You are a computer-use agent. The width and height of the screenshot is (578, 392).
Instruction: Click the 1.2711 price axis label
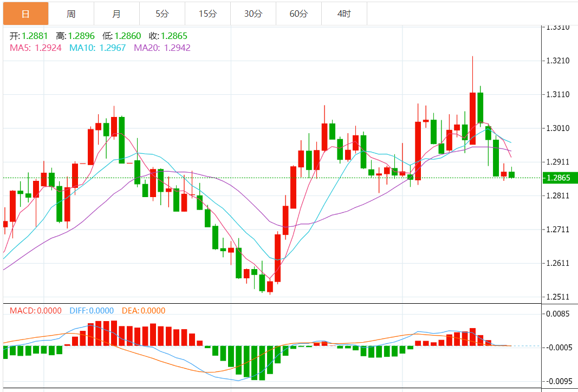[x=559, y=230]
